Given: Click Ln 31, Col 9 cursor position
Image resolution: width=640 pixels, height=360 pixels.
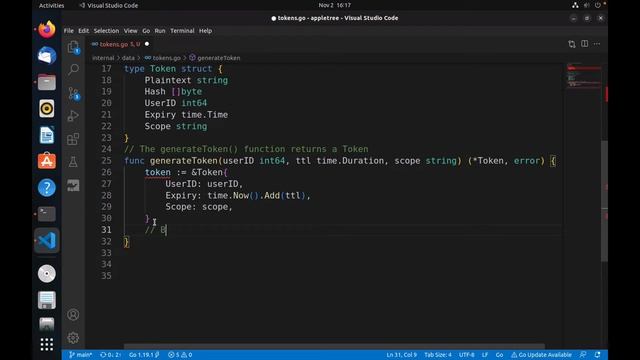Looking at the screenshot, I should click(402, 355).
